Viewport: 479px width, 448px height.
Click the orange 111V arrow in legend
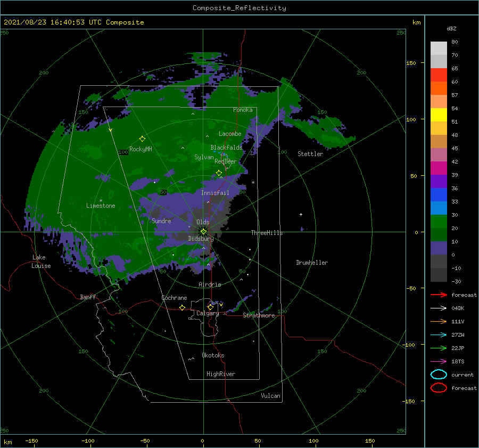click(x=439, y=321)
